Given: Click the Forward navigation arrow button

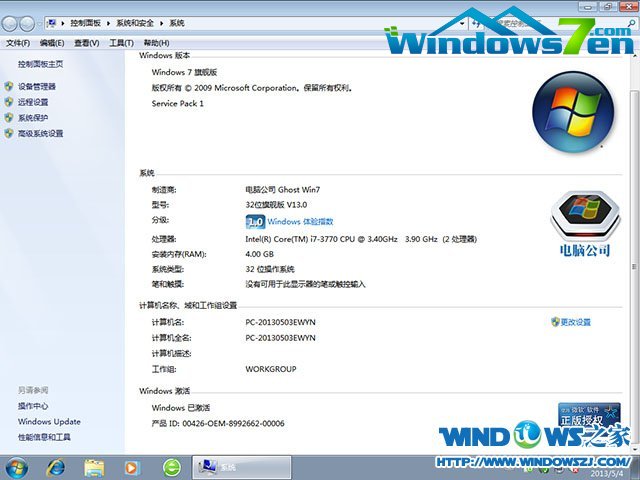Looking at the screenshot, I should [x=27, y=24].
